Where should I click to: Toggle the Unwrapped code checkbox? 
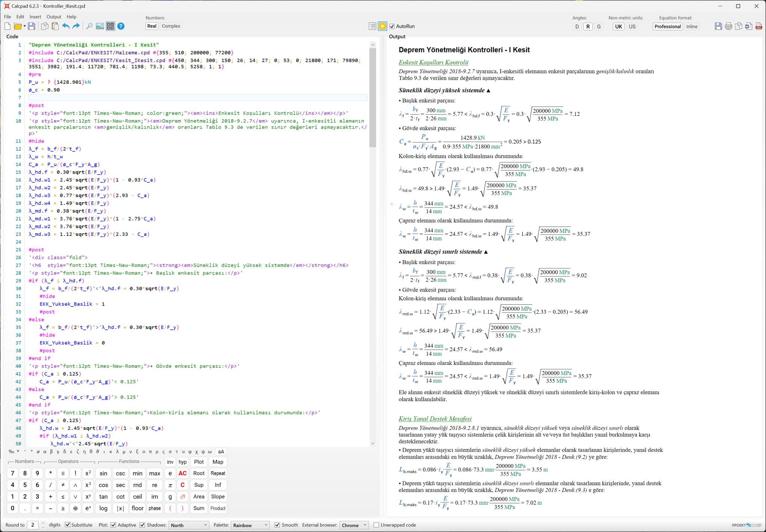pyautogui.click(x=376, y=525)
